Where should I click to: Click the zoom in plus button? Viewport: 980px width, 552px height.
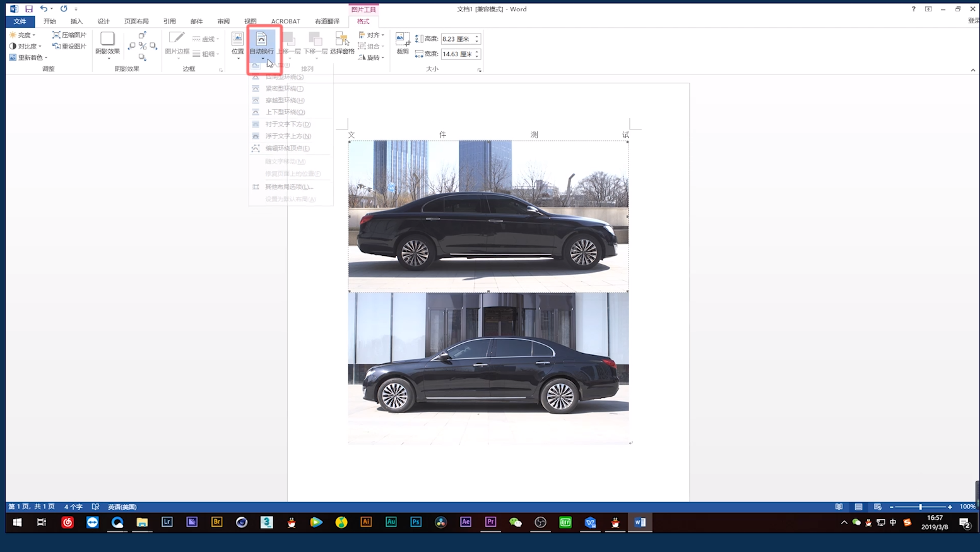click(950, 507)
